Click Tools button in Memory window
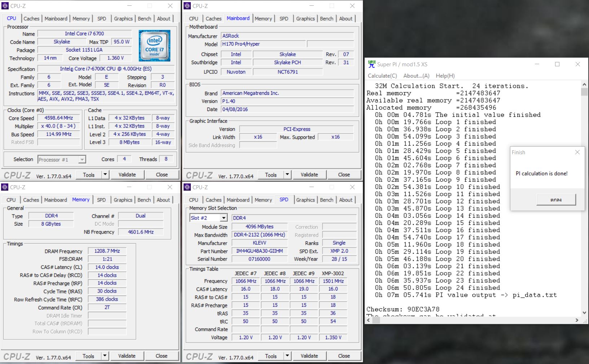Viewport: 589px width, 364px height. 88,356
